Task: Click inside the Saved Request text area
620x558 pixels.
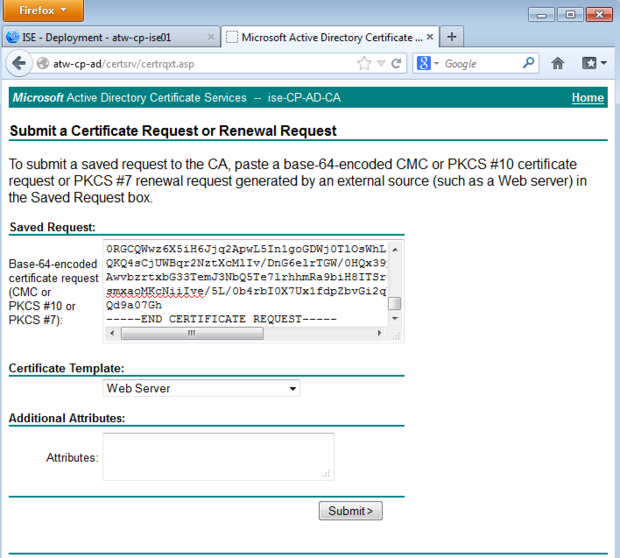Action: 245,284
